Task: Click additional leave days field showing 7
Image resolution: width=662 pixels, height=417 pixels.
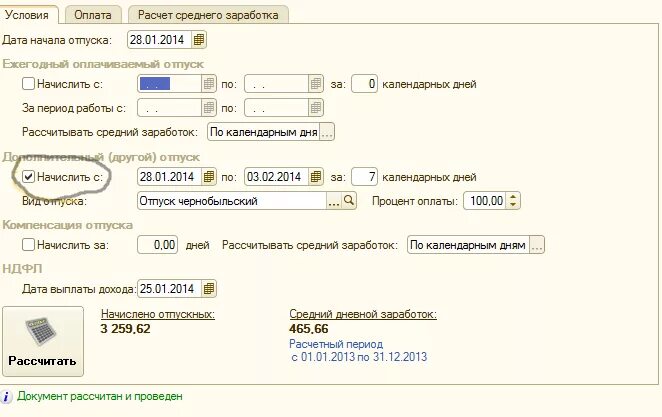Action: [x=364, y=177]
